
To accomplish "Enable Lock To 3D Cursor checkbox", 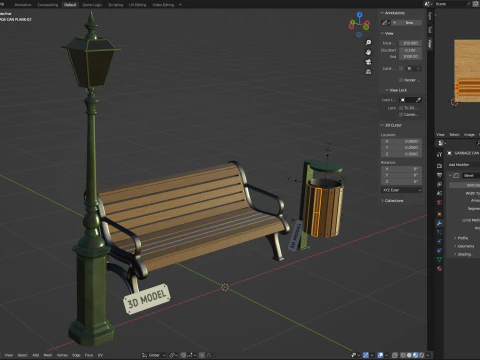I will coord(401,108).
